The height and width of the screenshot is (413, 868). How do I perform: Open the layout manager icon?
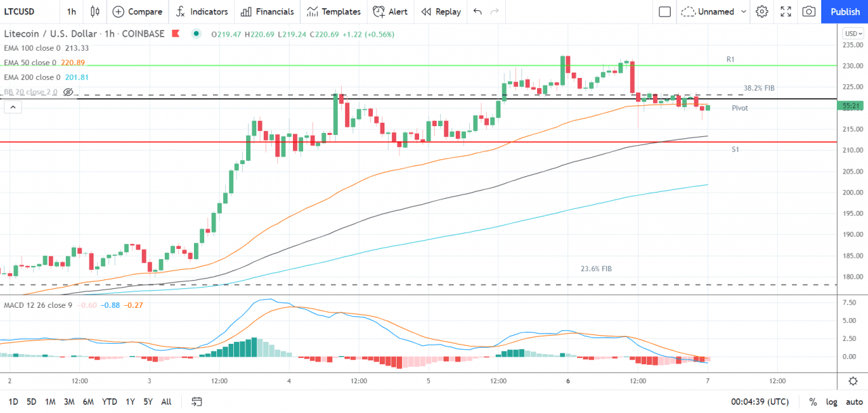tap(664, 12)
